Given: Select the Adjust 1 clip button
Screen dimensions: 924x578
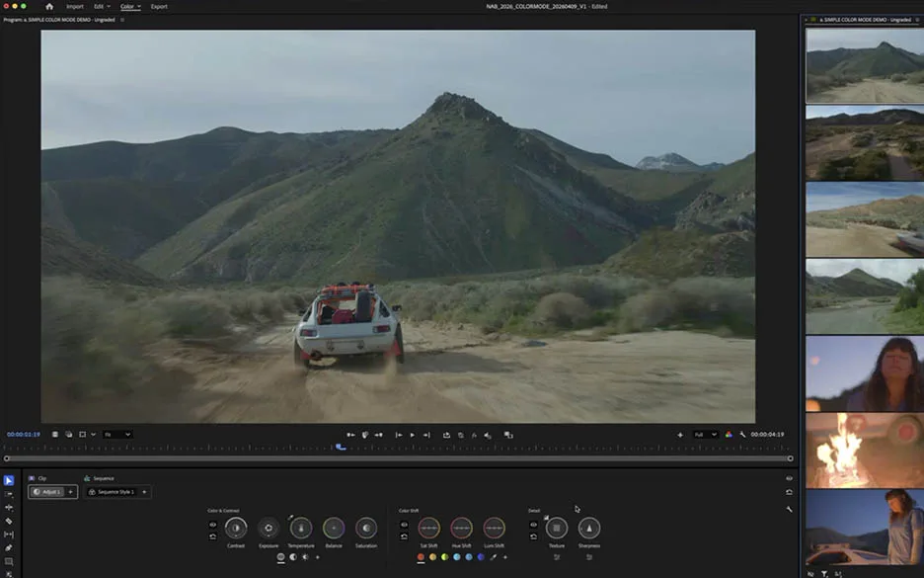Looking at the screenshot, I should (x=47, y=492).
